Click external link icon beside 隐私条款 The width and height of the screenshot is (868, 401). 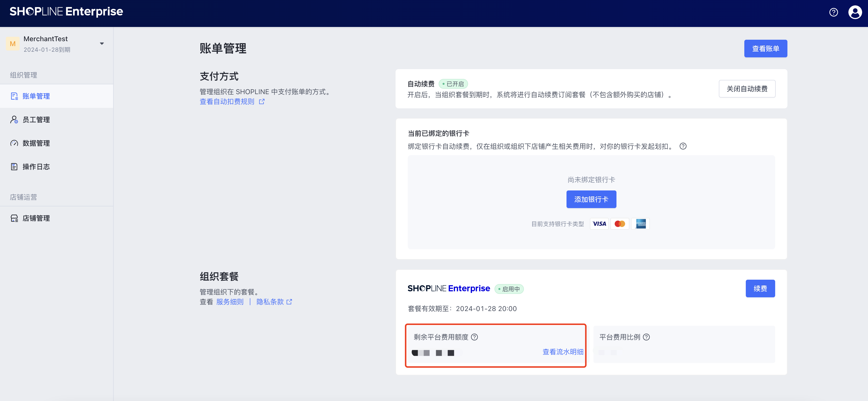289,302
